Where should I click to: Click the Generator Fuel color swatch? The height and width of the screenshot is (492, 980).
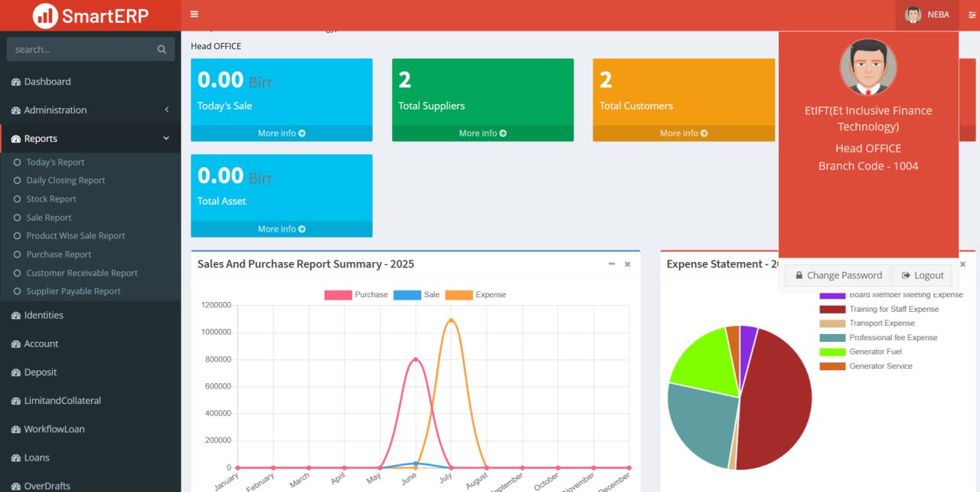coord(832,352)
